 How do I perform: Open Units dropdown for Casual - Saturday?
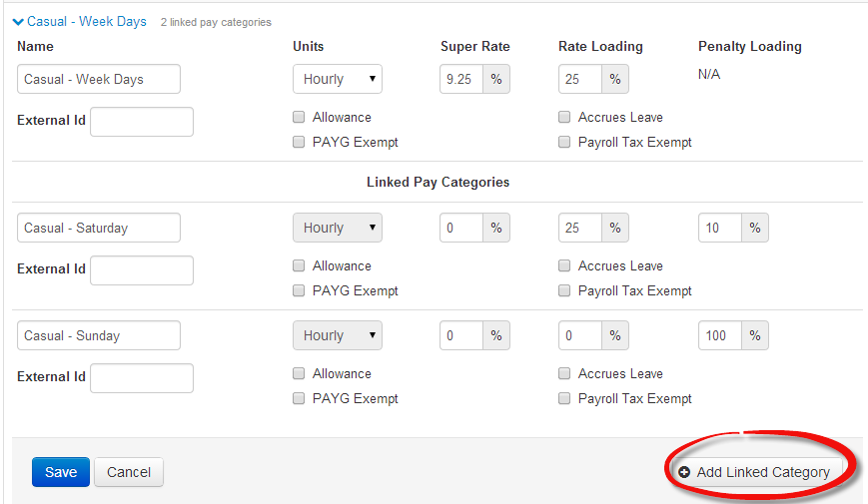[337, 228]
